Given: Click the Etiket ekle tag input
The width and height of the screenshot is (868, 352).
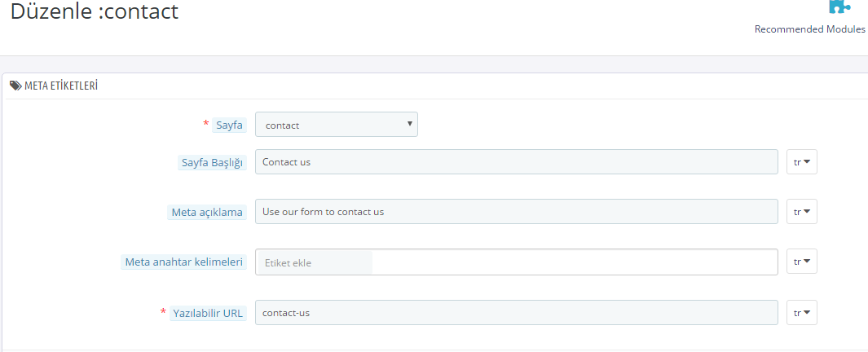Looking at the screenshot, I should pos(314,262).
